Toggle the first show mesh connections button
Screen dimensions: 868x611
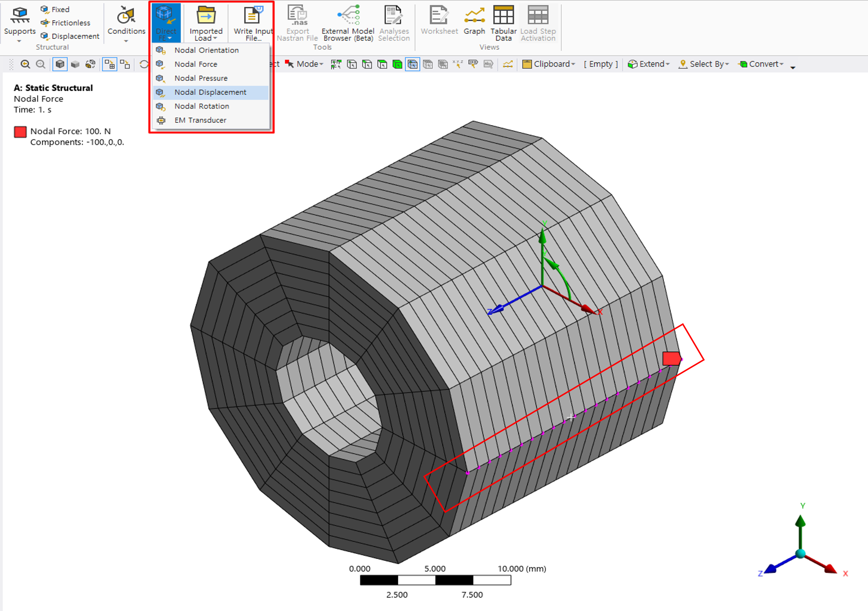pyautogui.click(x=110, y=64)
